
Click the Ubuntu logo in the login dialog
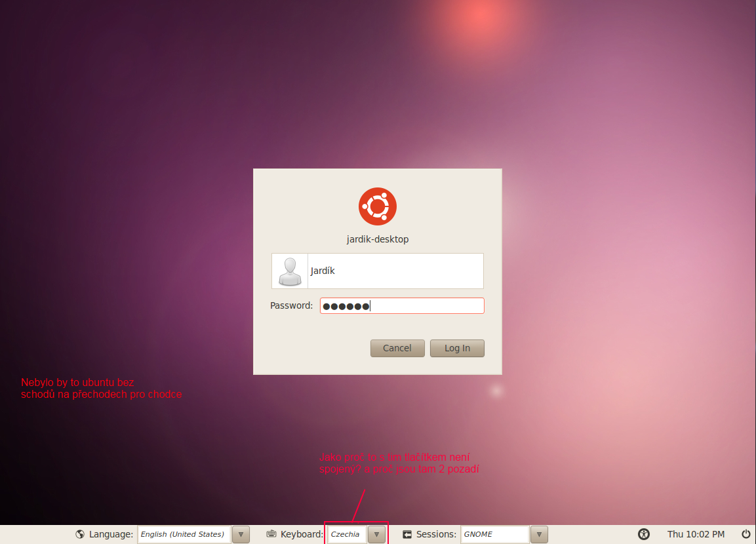tap(378, 206)
